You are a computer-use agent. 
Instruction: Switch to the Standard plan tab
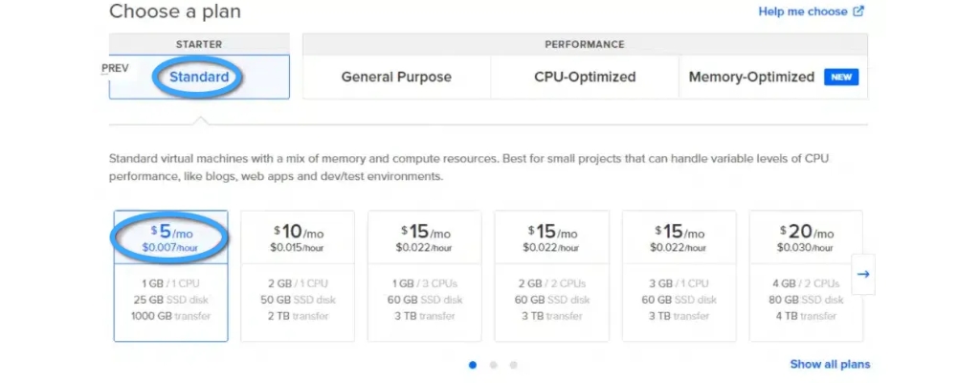199,78
